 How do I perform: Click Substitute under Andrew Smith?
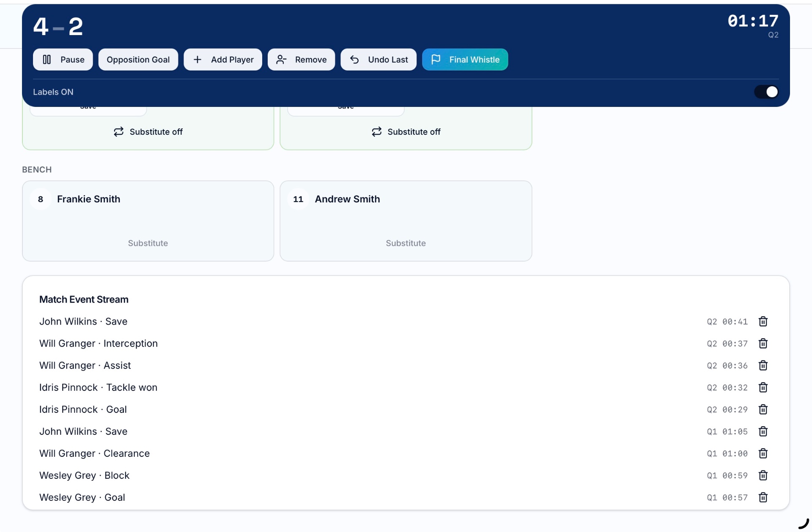pyautogui.click(x=406, y=243)
